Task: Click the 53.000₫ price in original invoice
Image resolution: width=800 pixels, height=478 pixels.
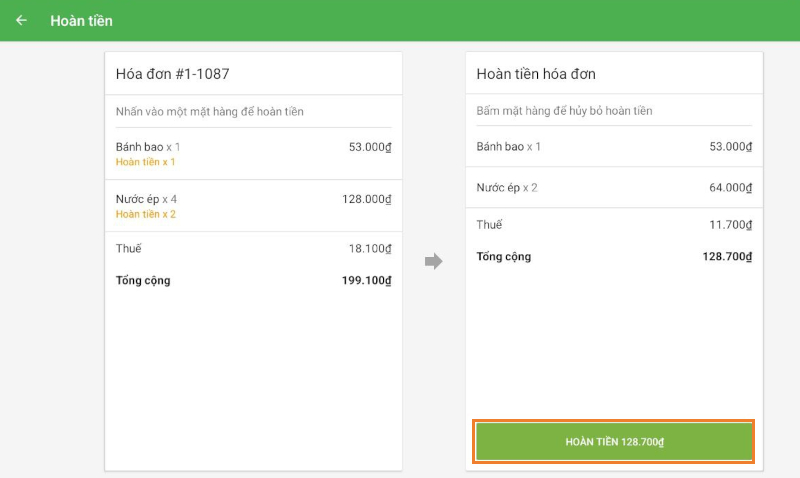Action: tap(369, 147)
